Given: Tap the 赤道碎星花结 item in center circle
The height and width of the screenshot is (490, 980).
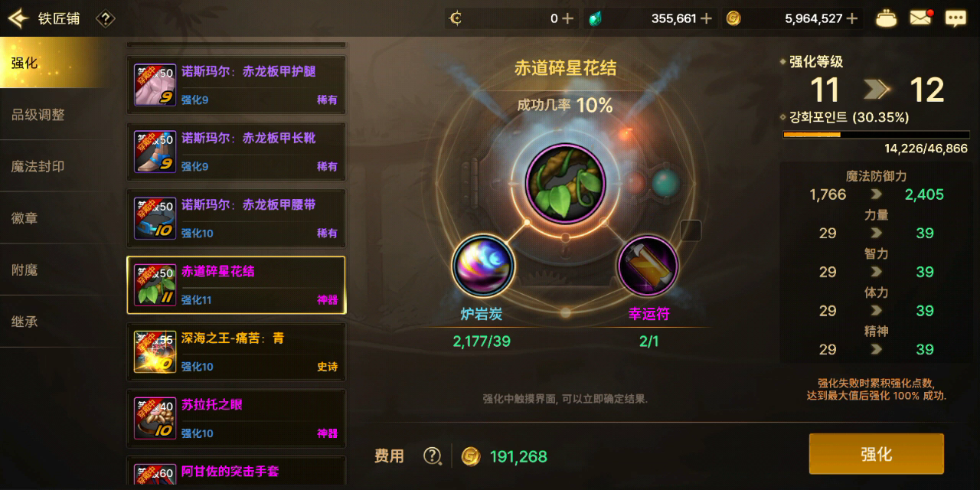Looking at the screenshot, I should click(566, 184).
